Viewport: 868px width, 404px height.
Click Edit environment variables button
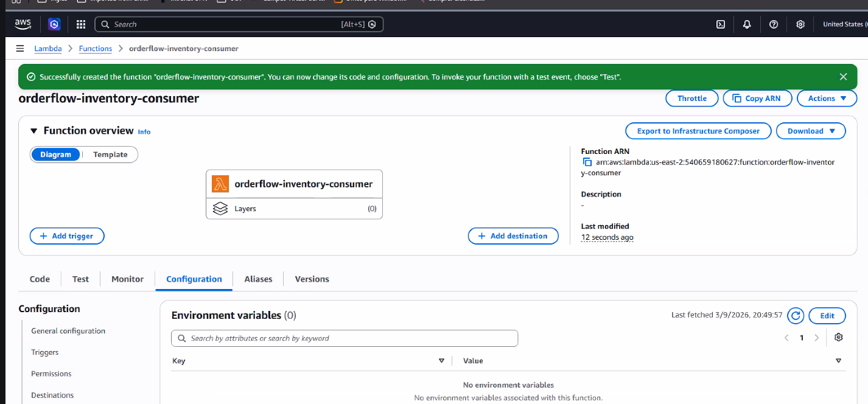click(x=827, y=316)
